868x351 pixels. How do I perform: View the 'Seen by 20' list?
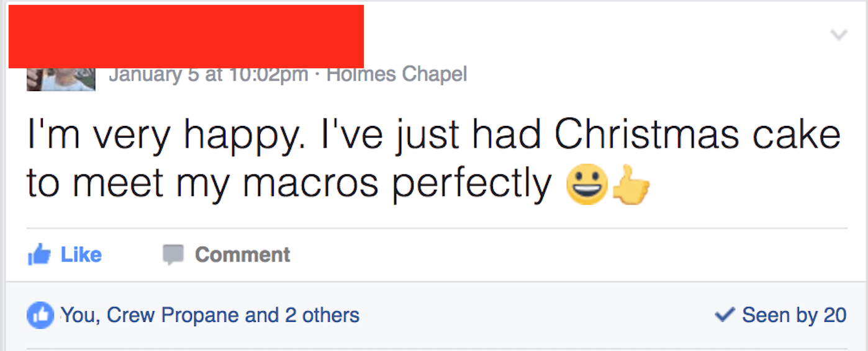point(793,315)
